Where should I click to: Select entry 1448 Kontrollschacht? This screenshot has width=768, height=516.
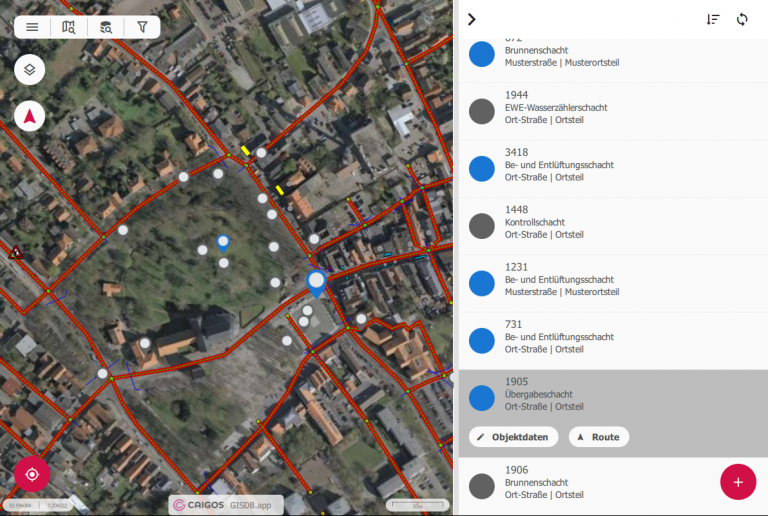(613, 226)
